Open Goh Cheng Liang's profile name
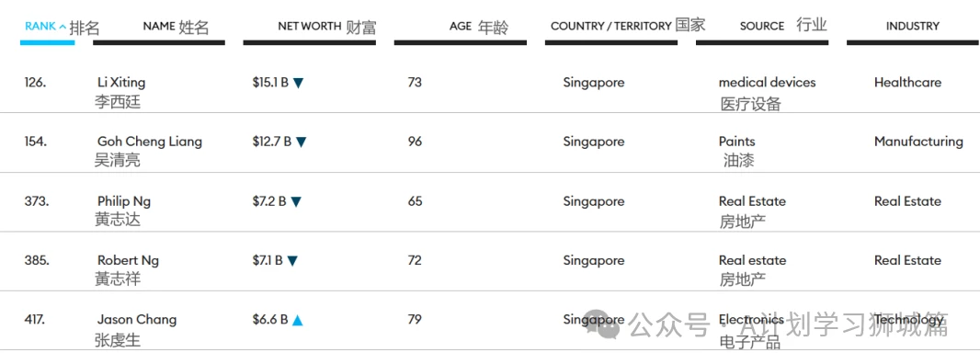Screen dimensions: 980x364 [149, 142]
